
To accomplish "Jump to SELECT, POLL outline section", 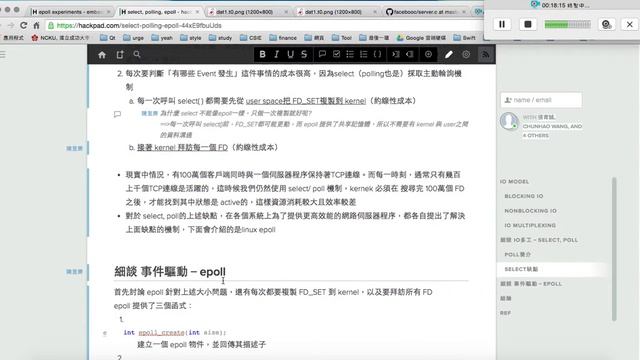I will [539, 240].
